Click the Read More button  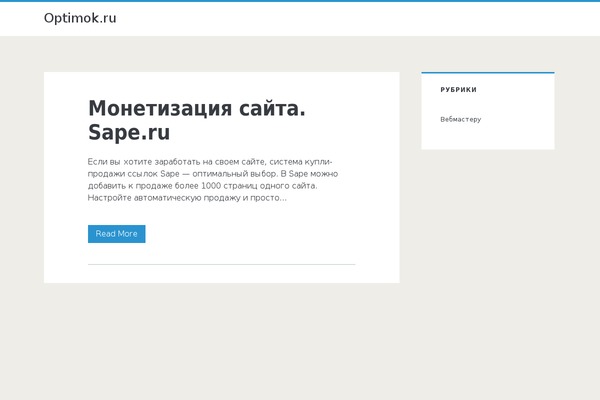pyautogui.click(x=117, y=233)
